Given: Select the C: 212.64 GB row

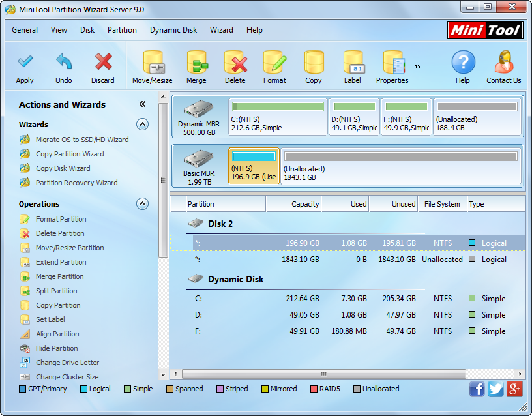Looking at the screenshot, I should coord(347,299).
